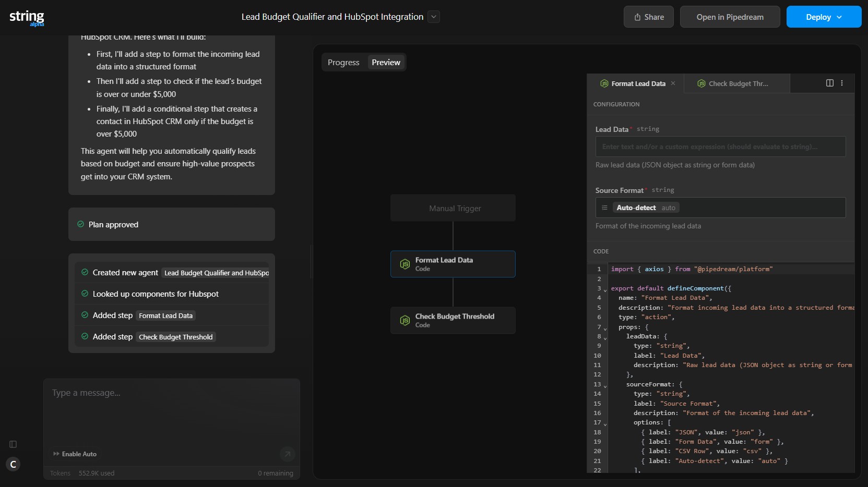
Task: Click the Lead Data field label
Action: click(612, 129)
